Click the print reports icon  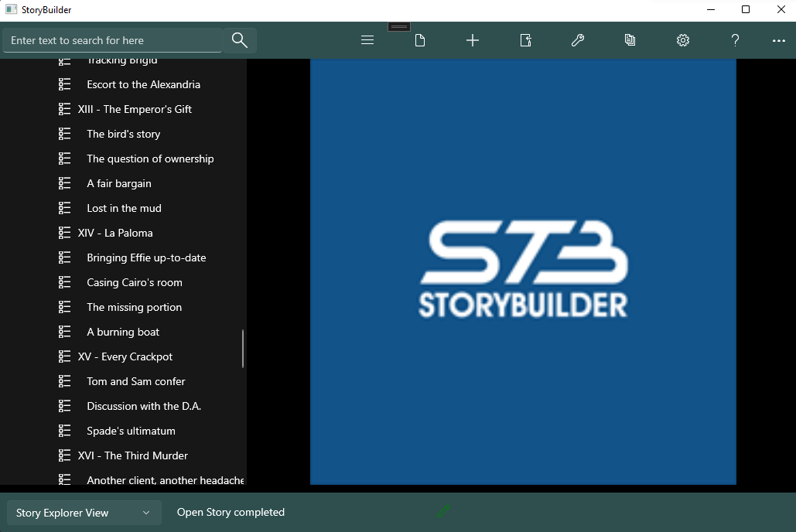630,39
